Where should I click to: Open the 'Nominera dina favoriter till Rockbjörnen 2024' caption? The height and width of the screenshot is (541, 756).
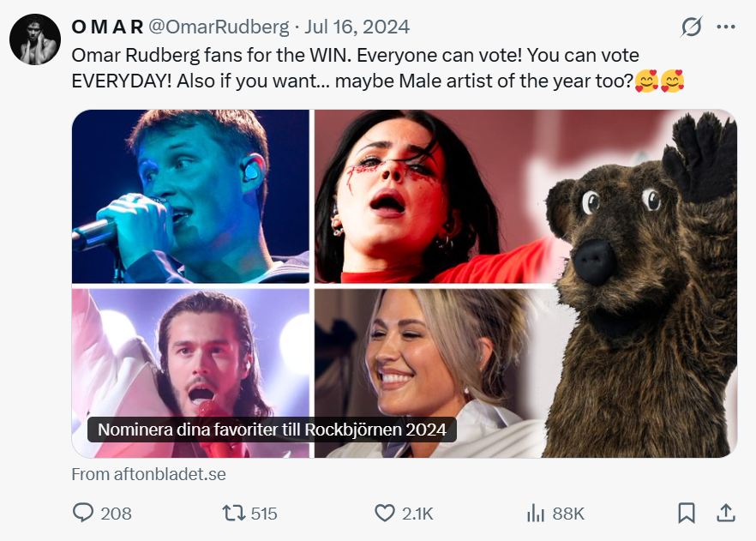272,430
